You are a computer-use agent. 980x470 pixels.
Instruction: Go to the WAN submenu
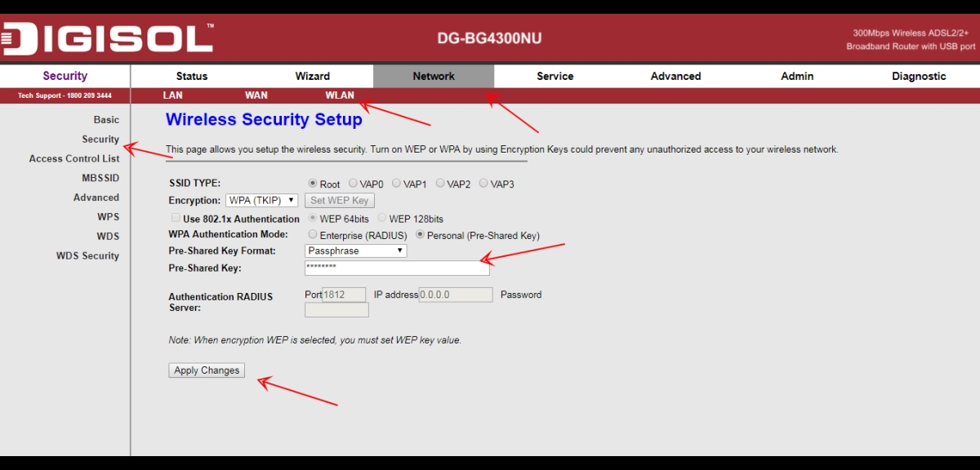pos(256,95)
